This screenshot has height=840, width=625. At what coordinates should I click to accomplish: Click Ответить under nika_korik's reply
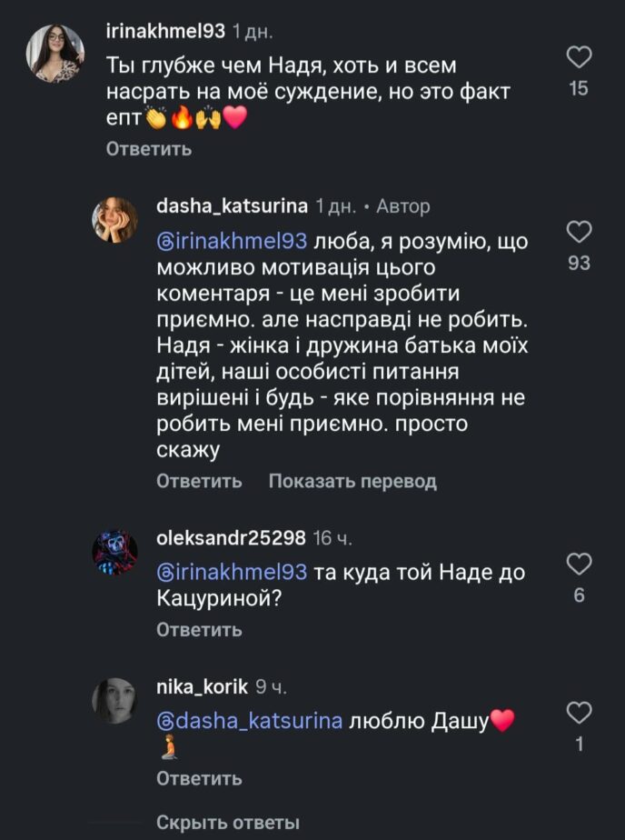199,779
